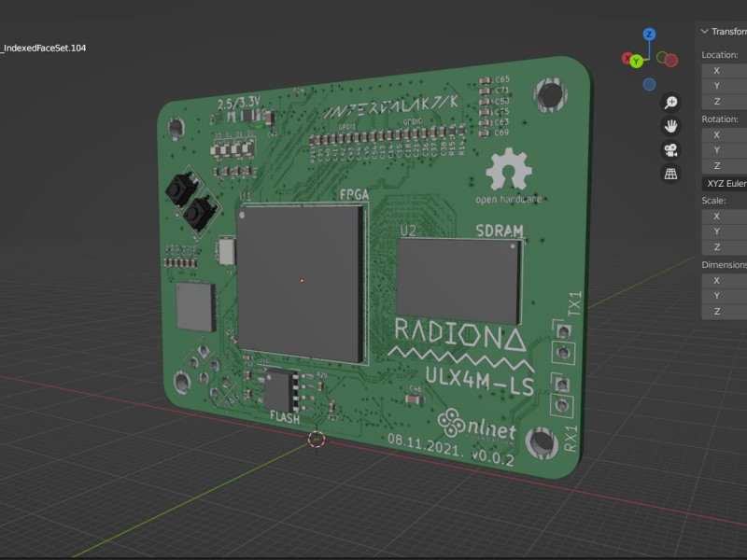Click the Rotation Y field
Viewport: 747px width, 560px height.
point(725,149)
